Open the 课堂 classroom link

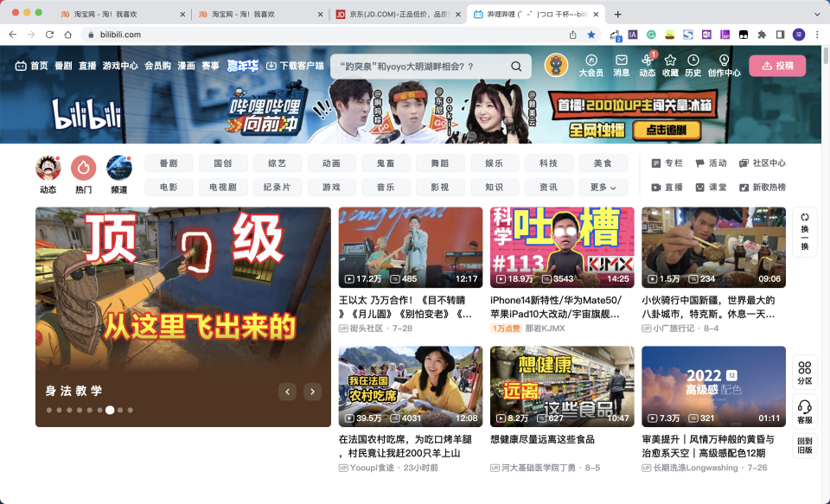click(711, 187)
